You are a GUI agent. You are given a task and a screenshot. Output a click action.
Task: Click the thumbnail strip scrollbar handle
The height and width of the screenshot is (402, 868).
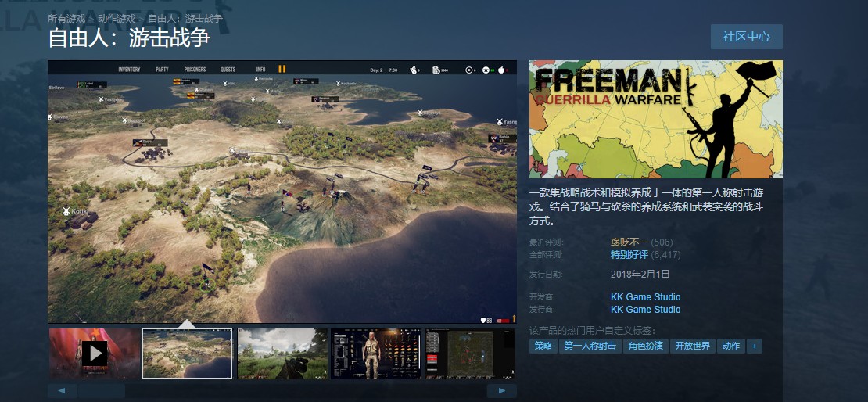(x=102, y=391)
